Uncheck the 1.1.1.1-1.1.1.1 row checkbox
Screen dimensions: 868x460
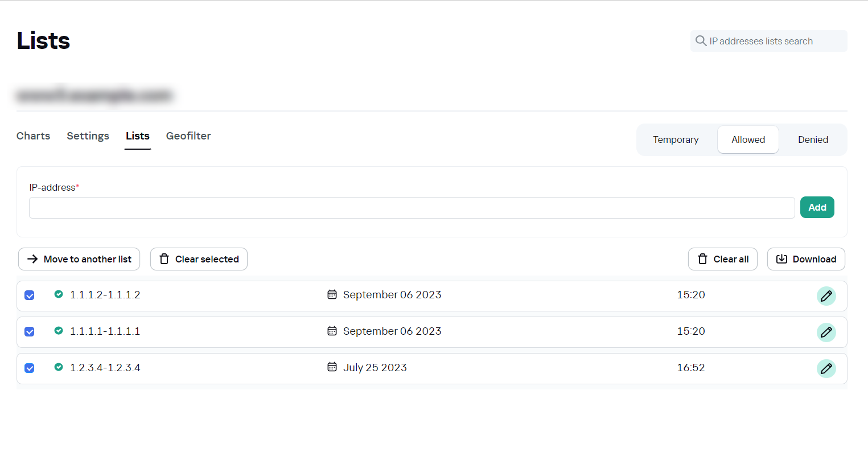(x=30, y=332)
